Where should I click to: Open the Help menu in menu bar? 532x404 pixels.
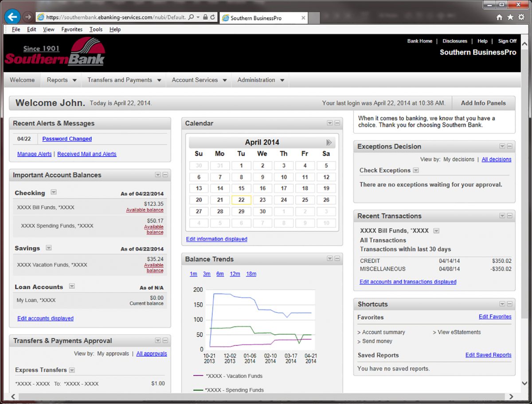[x=115, y=29]
